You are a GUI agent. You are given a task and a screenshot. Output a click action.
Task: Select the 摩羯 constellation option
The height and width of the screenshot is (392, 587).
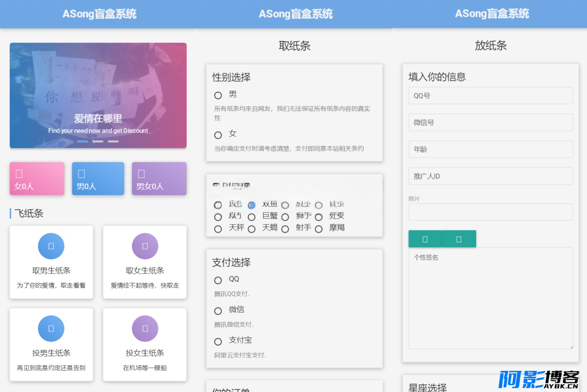pyautogui.click(x=319, y=229)
